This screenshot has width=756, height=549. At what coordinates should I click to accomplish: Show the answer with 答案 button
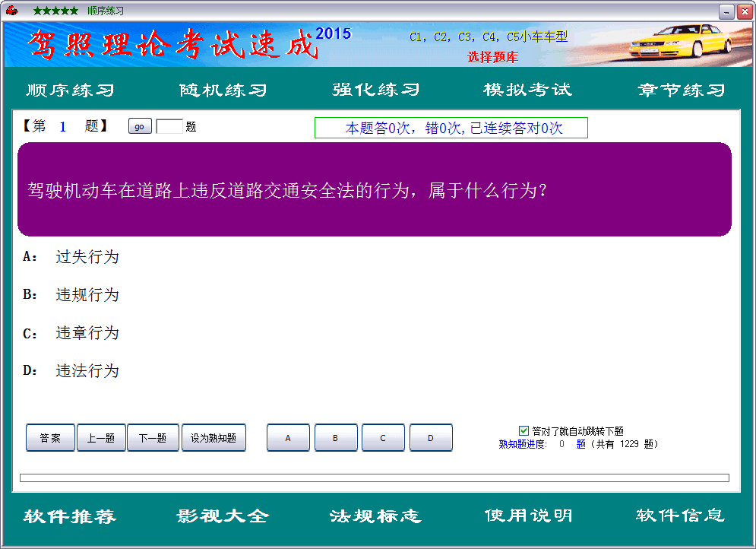pyautogui.click(x=50, y=438)
